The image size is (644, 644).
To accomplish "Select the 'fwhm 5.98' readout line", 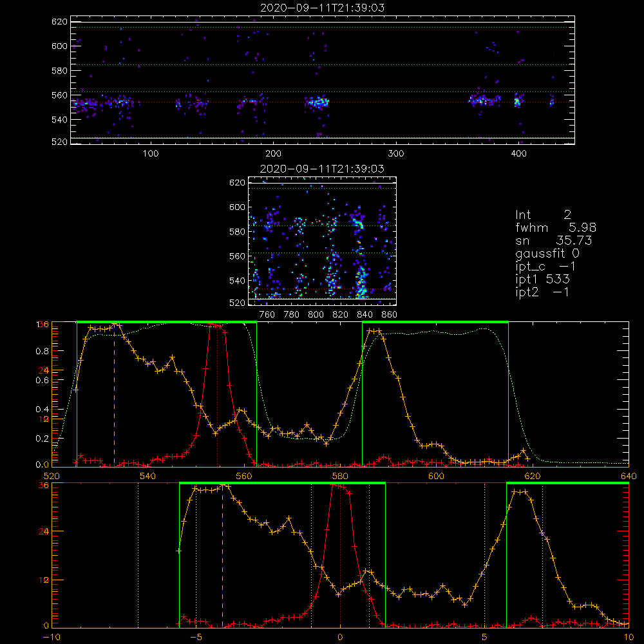I will (x=556, y=227).
